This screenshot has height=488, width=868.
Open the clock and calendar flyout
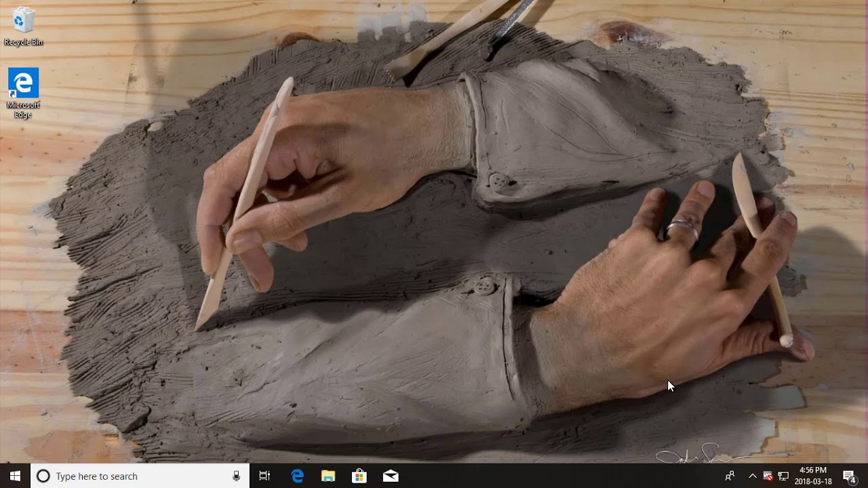[812, 476]
